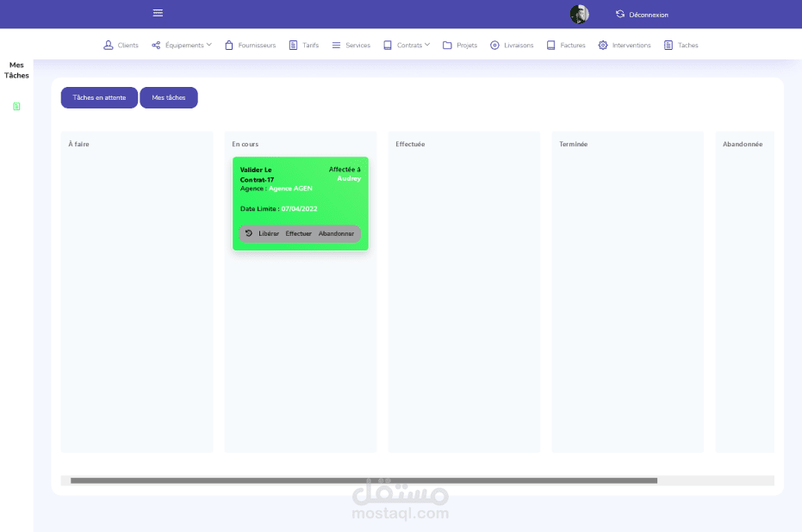Screen dimensions: 802x532
Task: Mark task done with Effectuer
Action: (298, 233)
